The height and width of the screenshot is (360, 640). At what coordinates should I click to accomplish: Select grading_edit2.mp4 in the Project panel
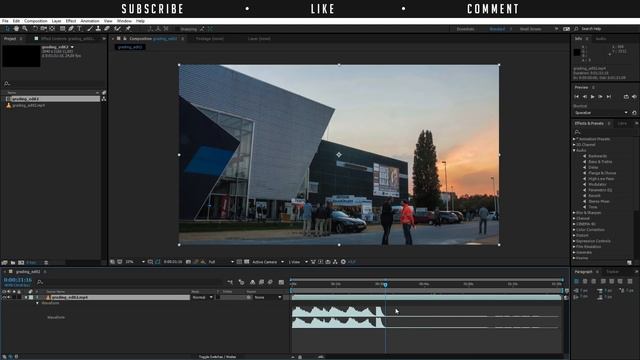29,105
